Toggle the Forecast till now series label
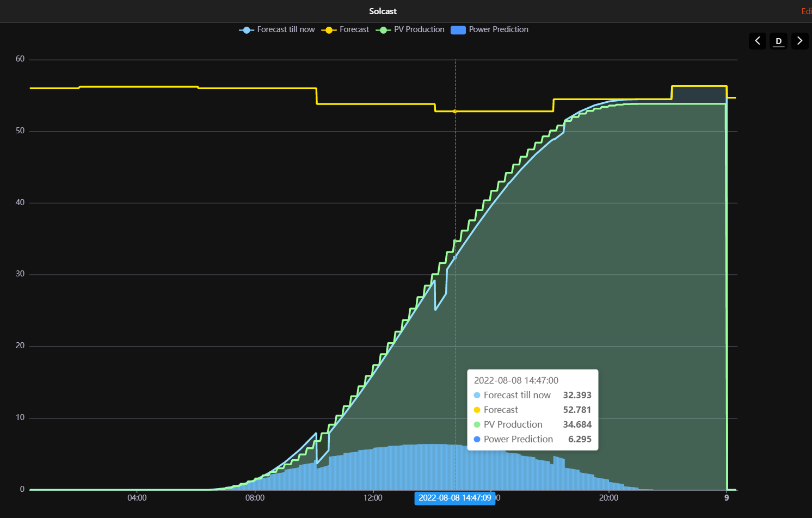Image resolution: width=812 pixels, height=518 pixels. pos(286,29)
